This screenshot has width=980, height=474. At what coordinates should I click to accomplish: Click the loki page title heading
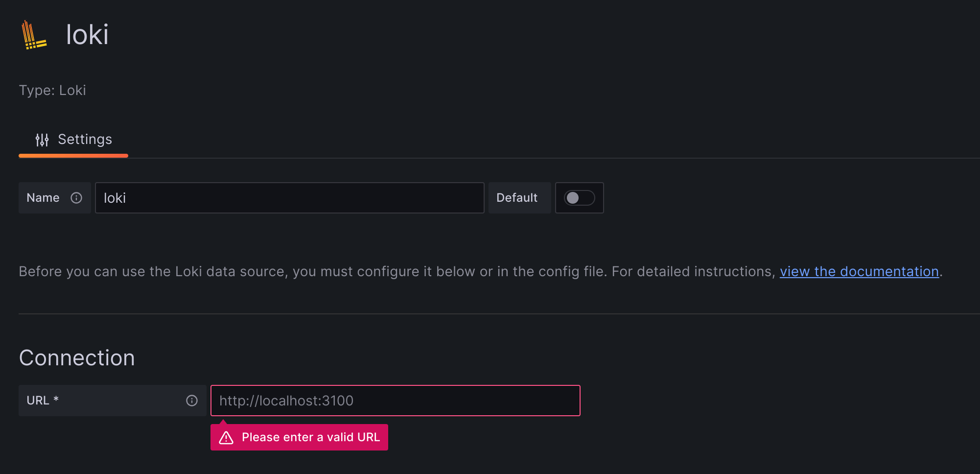[87, 34]
